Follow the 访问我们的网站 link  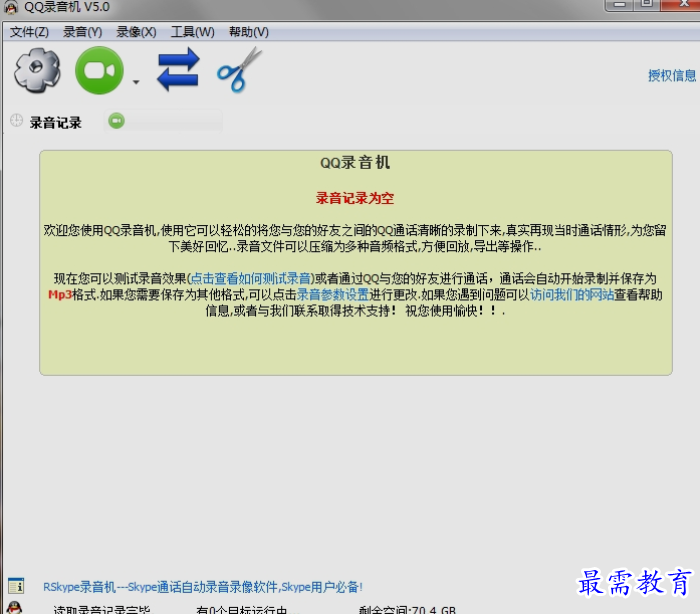572,295
